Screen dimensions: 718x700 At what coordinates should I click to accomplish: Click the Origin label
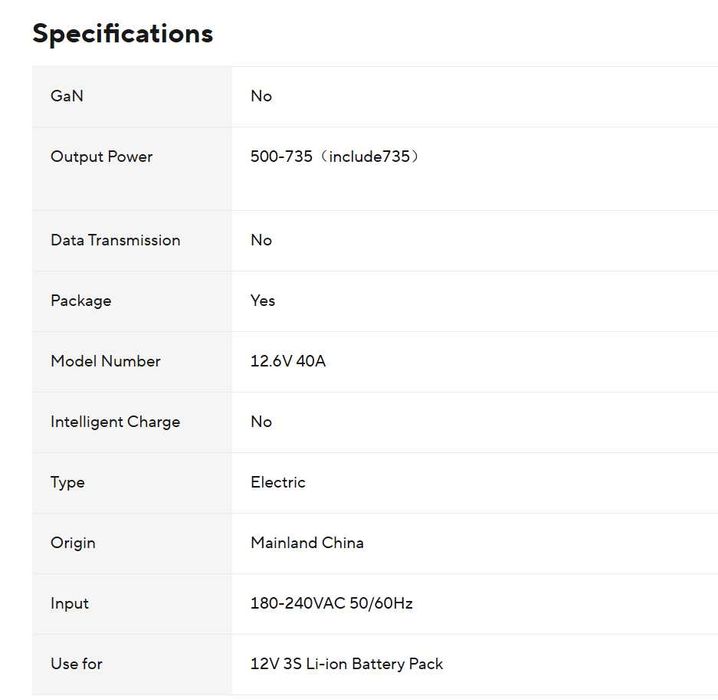(73, 543)
